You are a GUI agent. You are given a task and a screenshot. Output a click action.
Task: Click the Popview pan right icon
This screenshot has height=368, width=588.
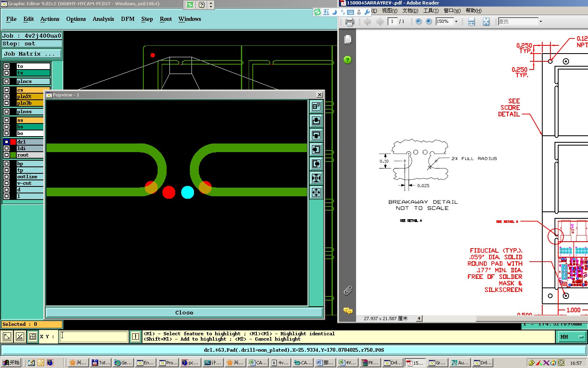tap(316, 164)
